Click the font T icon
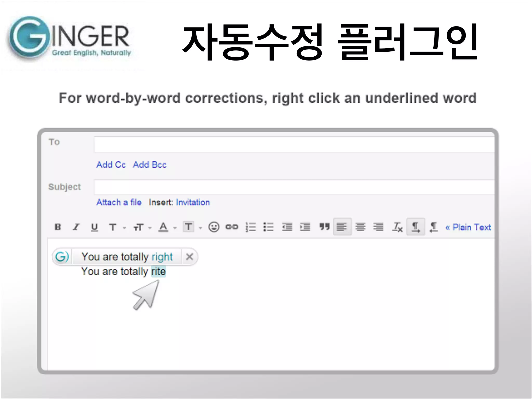Image resolution: width=532 pixels, height=399 pixels. point(112,227)
